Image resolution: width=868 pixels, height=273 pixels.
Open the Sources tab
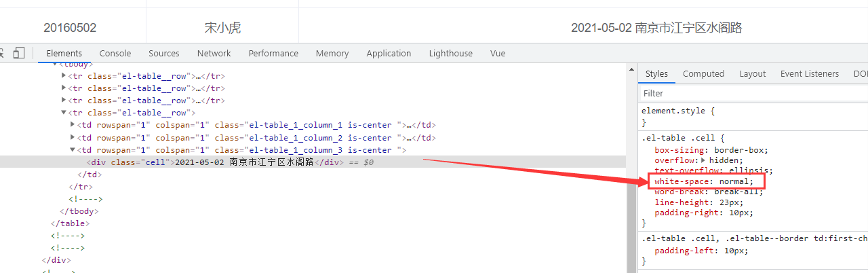pyautogui.click(x=164, y=53)
